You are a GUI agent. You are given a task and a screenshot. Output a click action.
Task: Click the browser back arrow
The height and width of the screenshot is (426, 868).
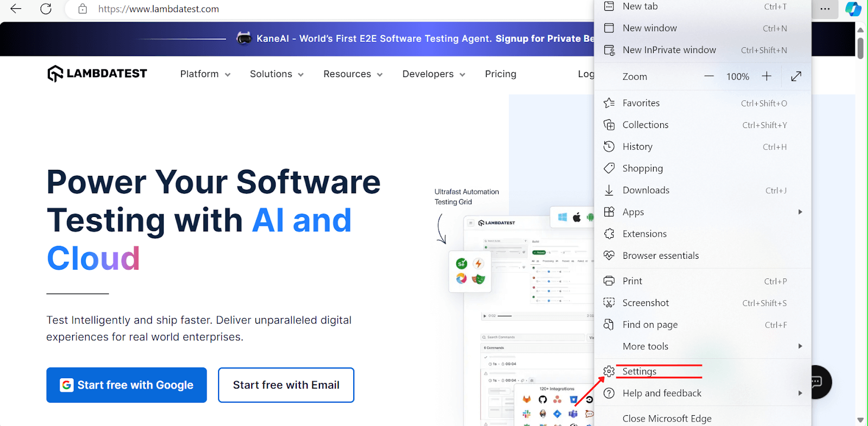[16, 9]
